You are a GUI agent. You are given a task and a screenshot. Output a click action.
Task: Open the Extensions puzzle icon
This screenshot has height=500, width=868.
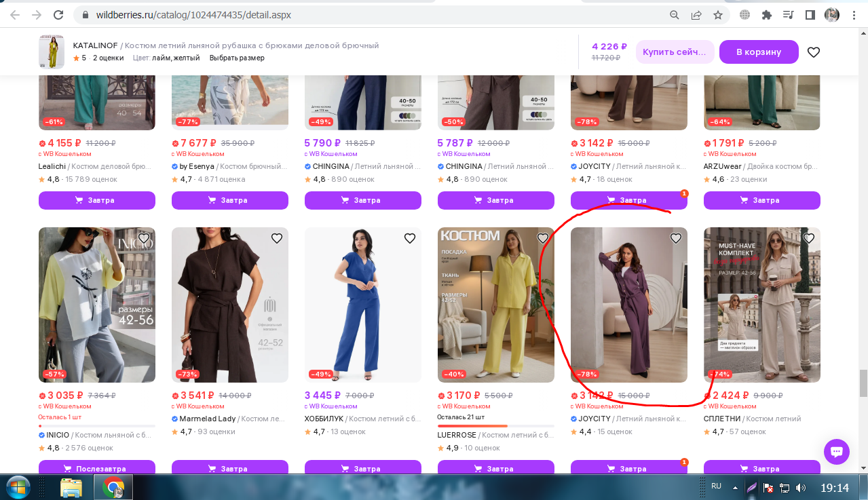[767, 14]
